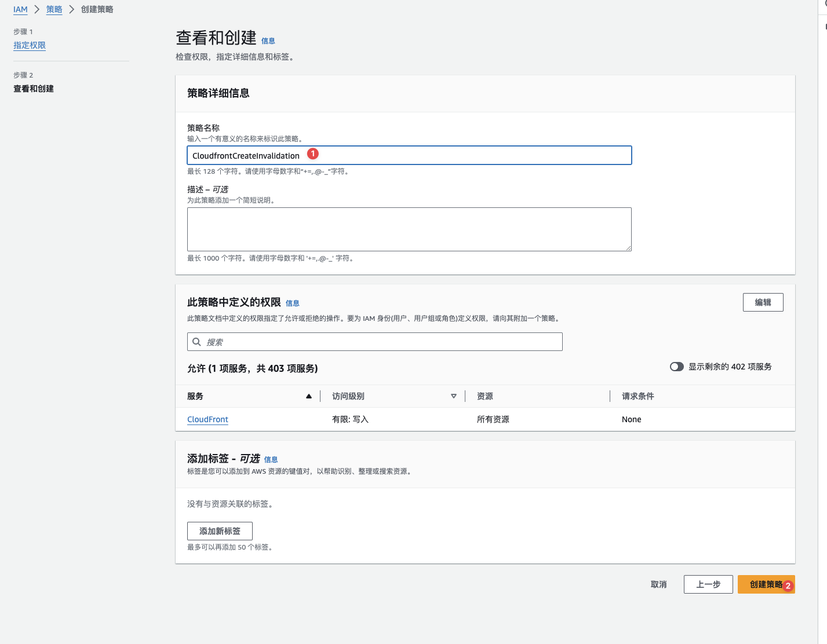Open 信息 link beside 添加标签
Image resolution: width=827 pixels, height=644 pixels.
click(271, 460)
